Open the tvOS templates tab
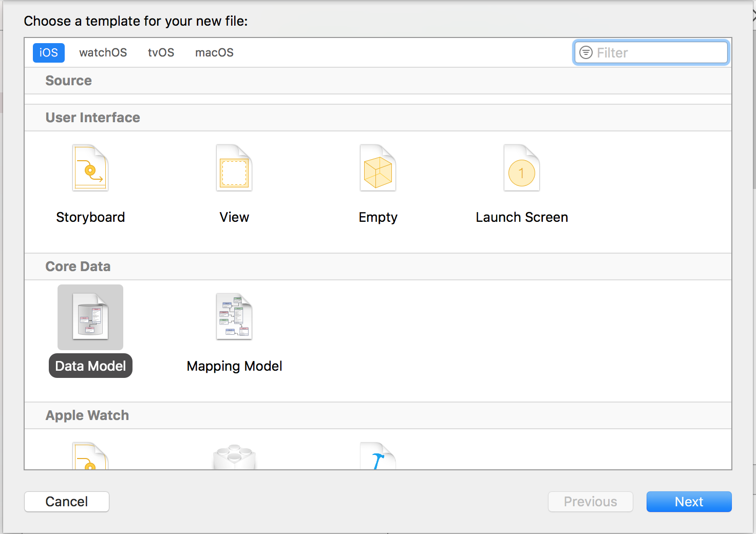 click(161, 52)
